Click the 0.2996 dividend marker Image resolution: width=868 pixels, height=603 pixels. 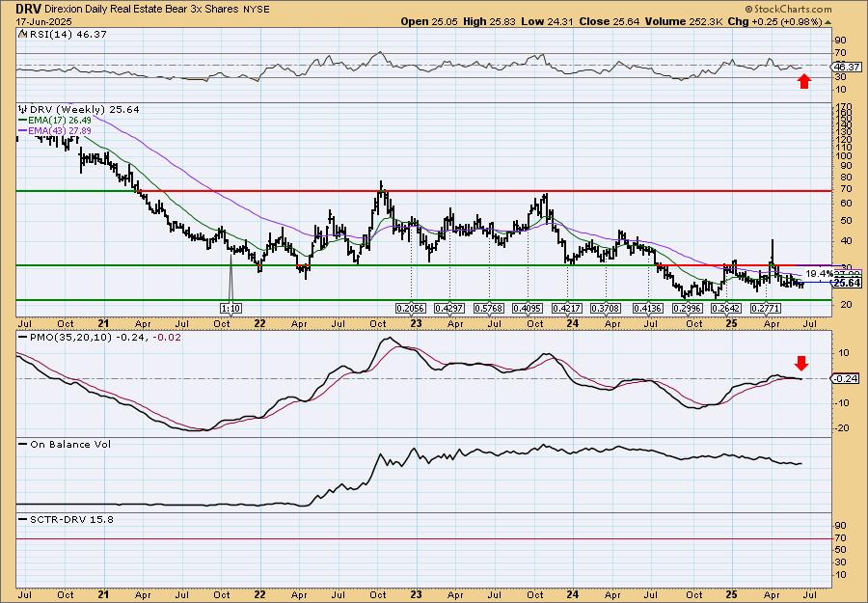(x=688, y=308)
